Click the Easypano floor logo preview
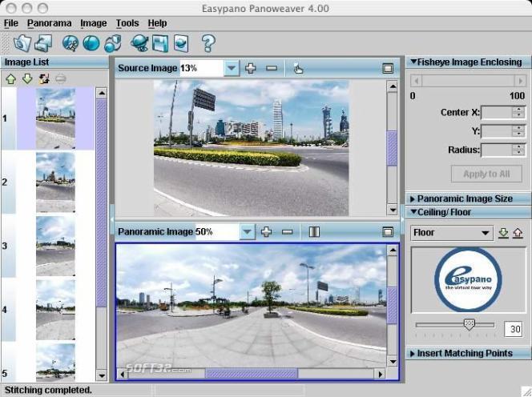532x397 pixels. pos(468,279)
